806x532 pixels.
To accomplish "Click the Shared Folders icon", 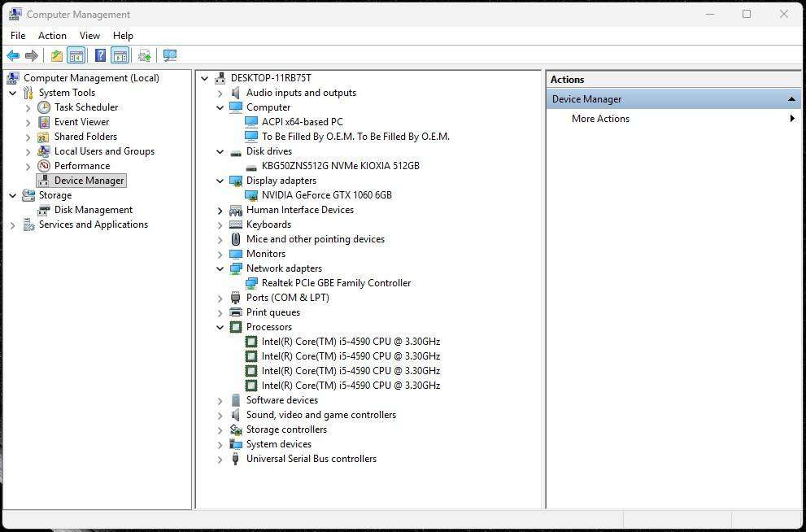I will coord(44,137).
